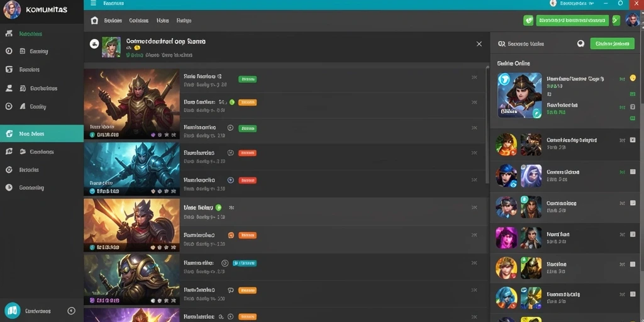Click the green button atop the right panel
Image resolution: width=644 pixels, height=322 pixels.
pyautogui.click(x=612, y=43)
